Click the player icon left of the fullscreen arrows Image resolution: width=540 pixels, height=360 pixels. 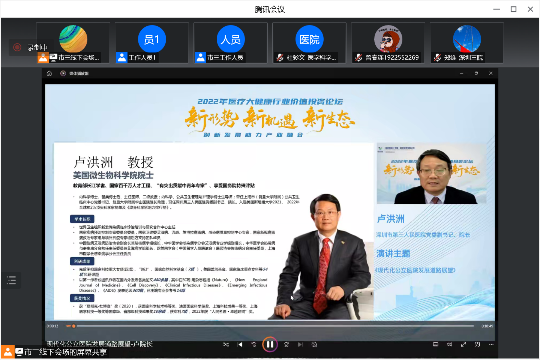pyautogui.click(x=449, y=344)
